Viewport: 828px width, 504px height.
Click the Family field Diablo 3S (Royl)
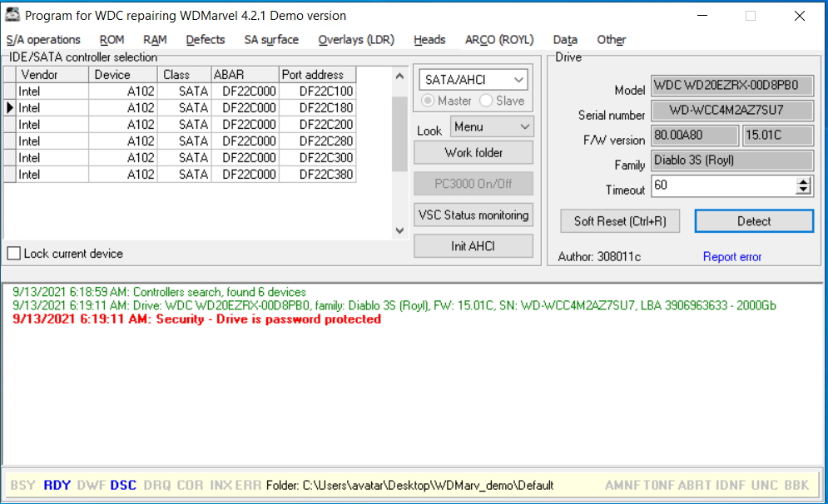click(x=732, y=160)
